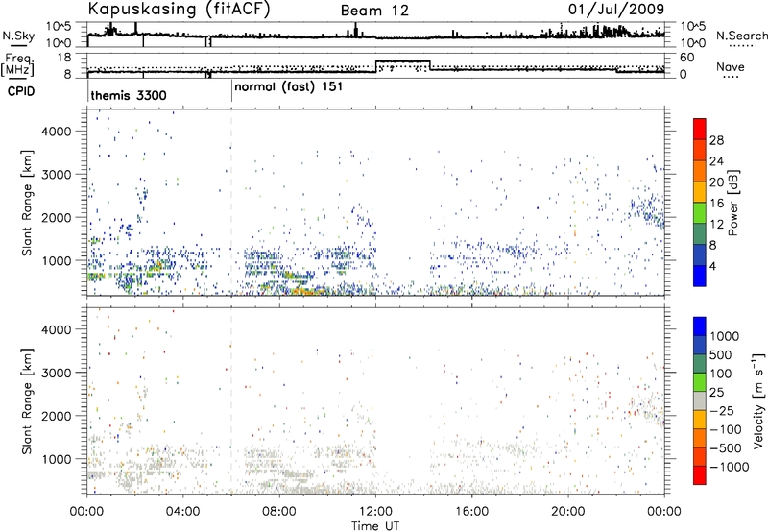Click the N.Sky legend label
Viewport: 768px width, 532px height.
[x=18, y=36]
